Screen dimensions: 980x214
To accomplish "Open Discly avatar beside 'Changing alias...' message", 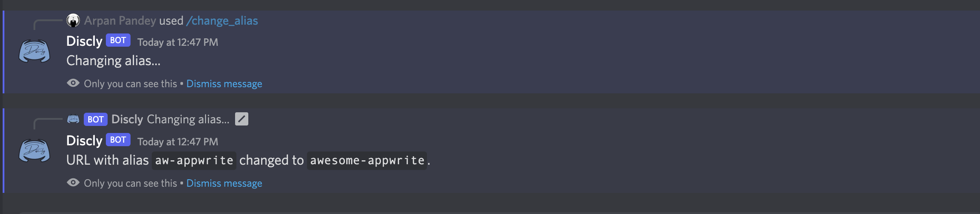I will click(34, 52).
